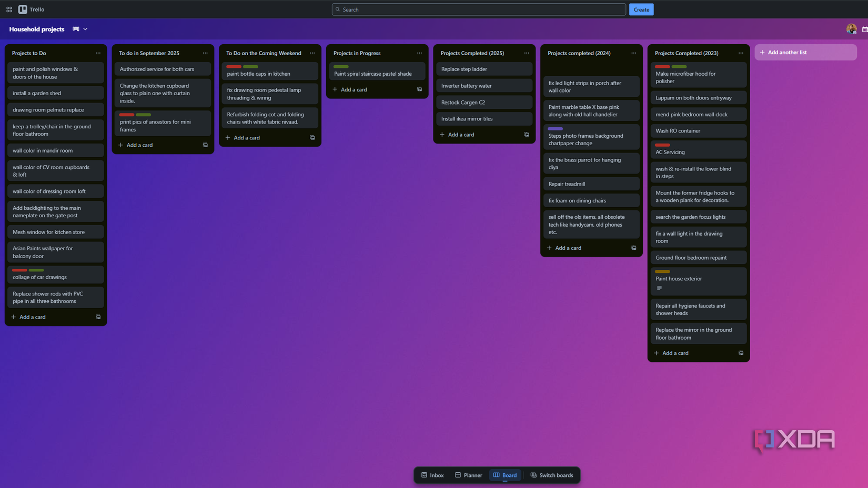Open card 'Paint spiral staircase pastel shade'

coord(377,71)
